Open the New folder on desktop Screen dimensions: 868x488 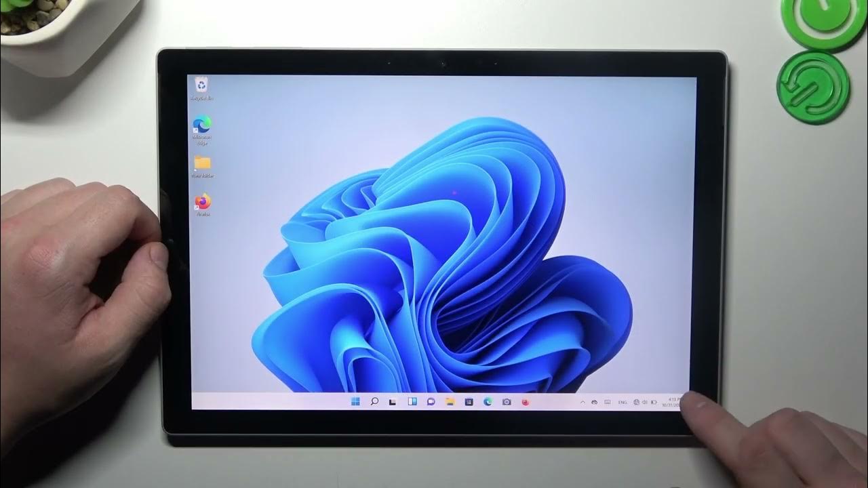202,164
